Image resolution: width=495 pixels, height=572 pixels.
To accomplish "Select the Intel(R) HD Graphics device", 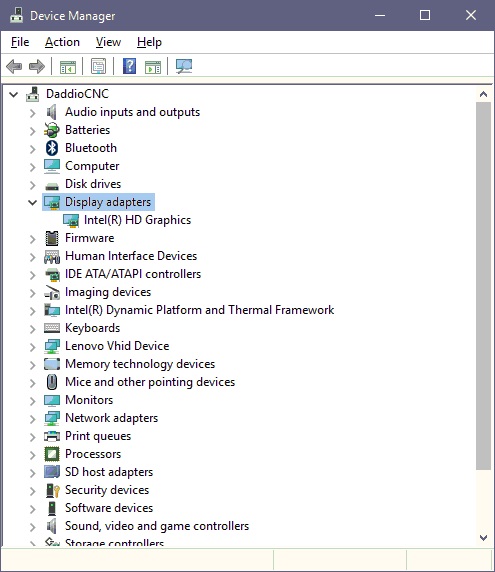I will 138,220.
